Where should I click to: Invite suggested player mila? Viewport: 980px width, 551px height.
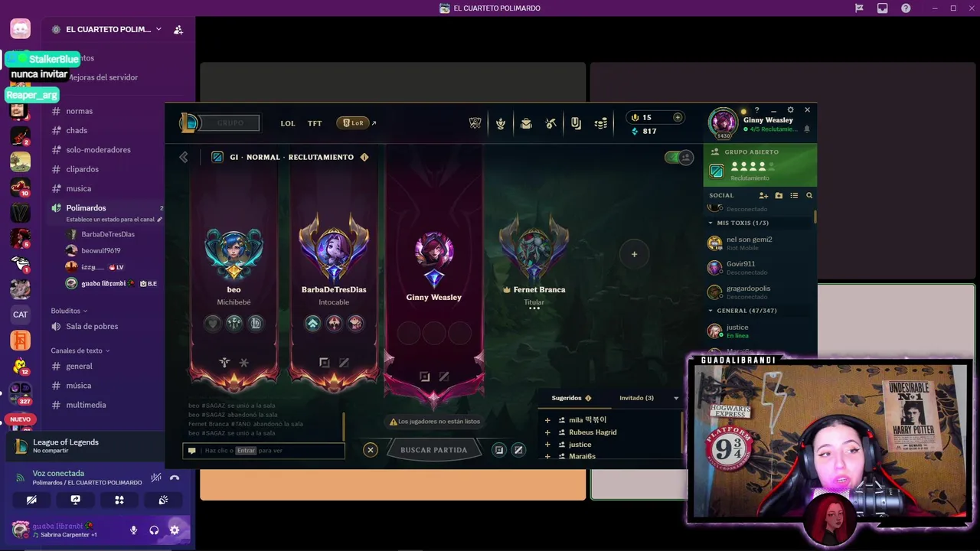[x=547, y=420]
